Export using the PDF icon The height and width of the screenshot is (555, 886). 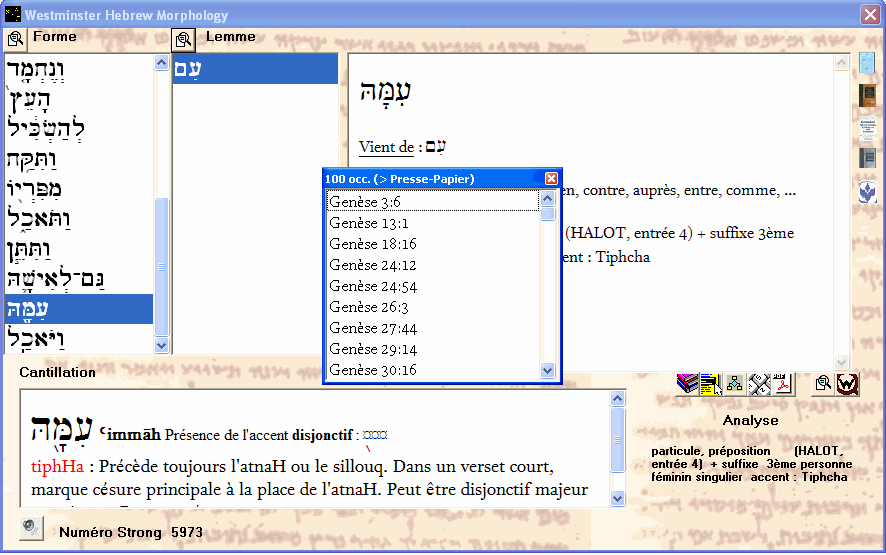[x=783, y=384]
